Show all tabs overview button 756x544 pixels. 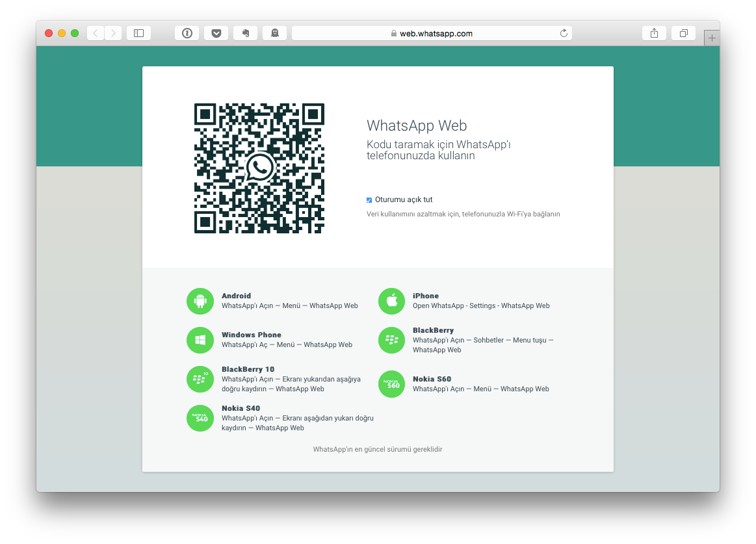point(683,33)
